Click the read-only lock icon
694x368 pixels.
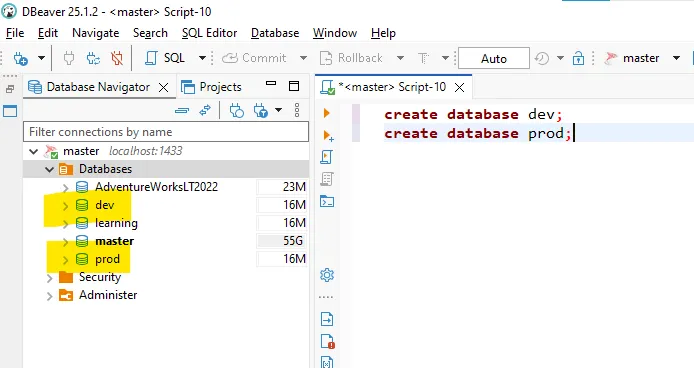click(x=578, y=58)
